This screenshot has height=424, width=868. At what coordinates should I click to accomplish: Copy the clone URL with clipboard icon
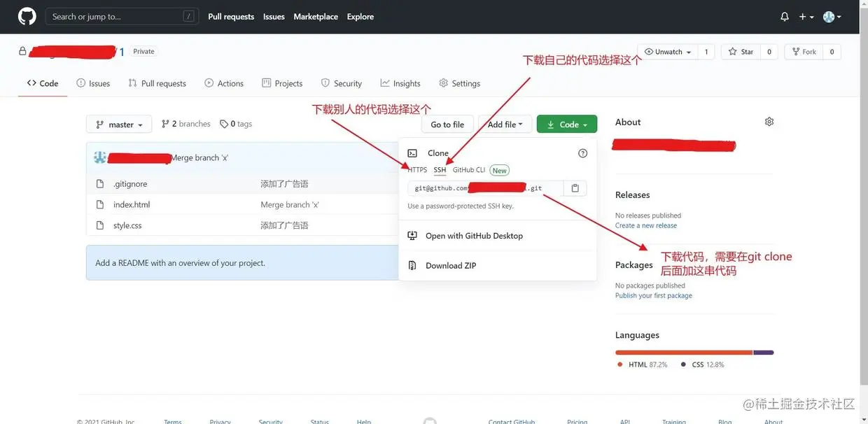click(575, 188)
